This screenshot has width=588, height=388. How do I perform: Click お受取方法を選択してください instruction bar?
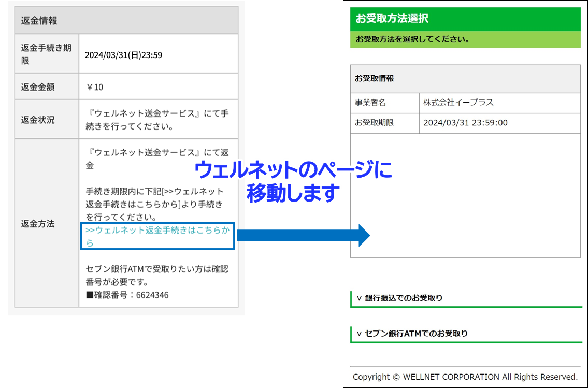point(465,39)
